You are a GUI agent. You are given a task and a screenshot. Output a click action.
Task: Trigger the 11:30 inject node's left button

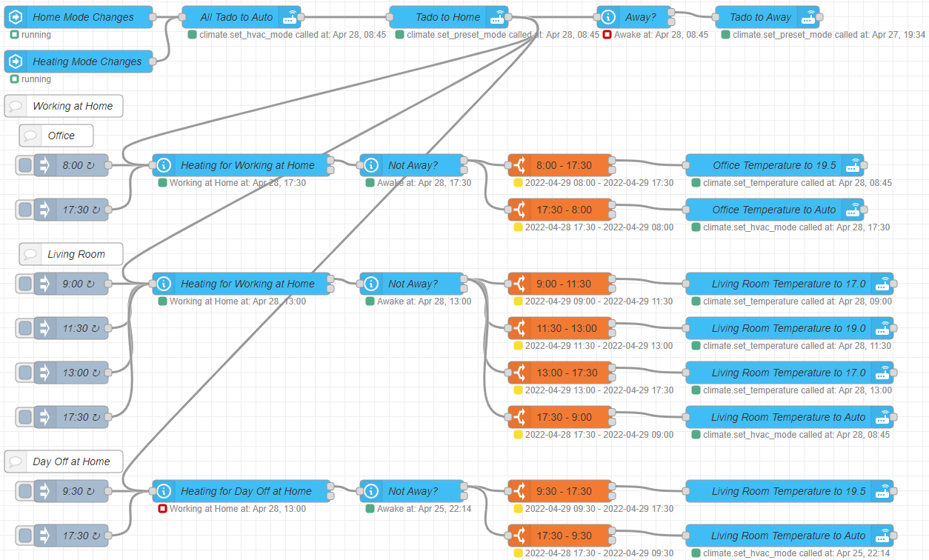click(x=24, y=328)
